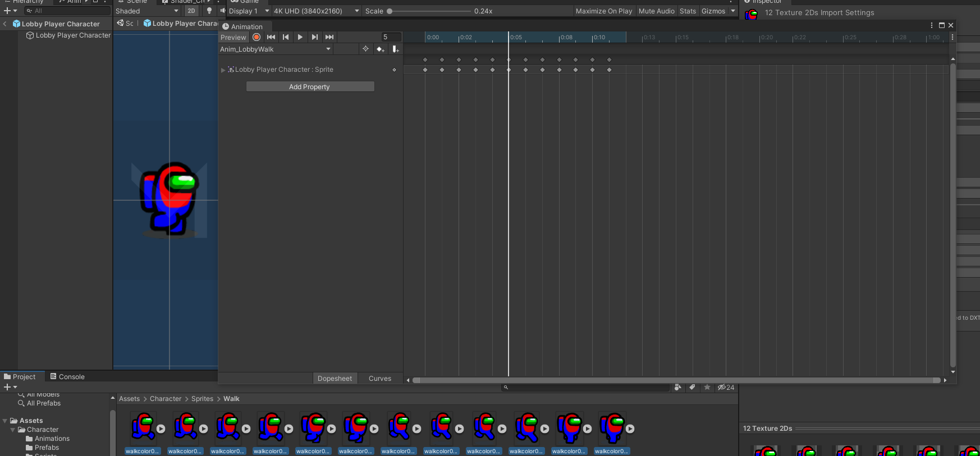This screenshot has height=456, width=980.
Task: Open timeline settings three-dot menu
Action: [952, 37]
